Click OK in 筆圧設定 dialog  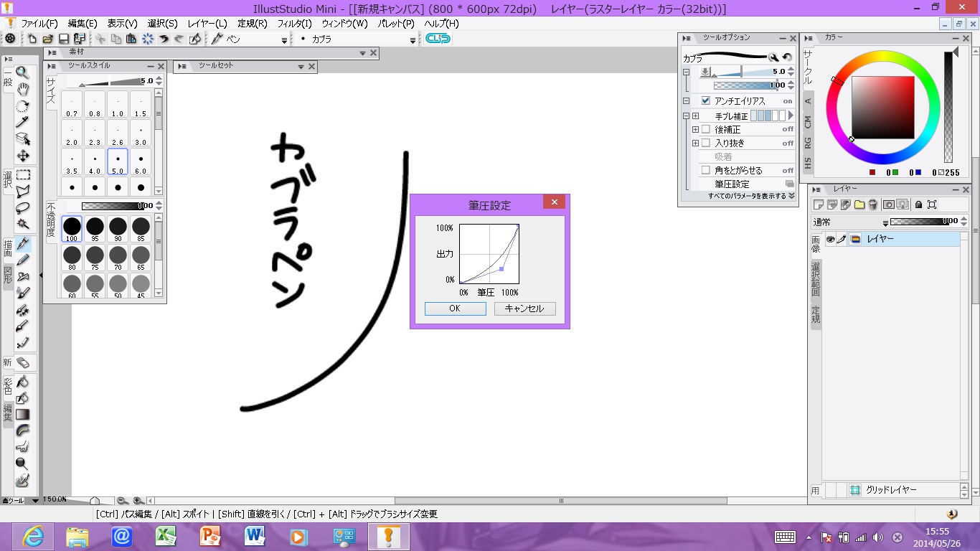pos(455,309)
